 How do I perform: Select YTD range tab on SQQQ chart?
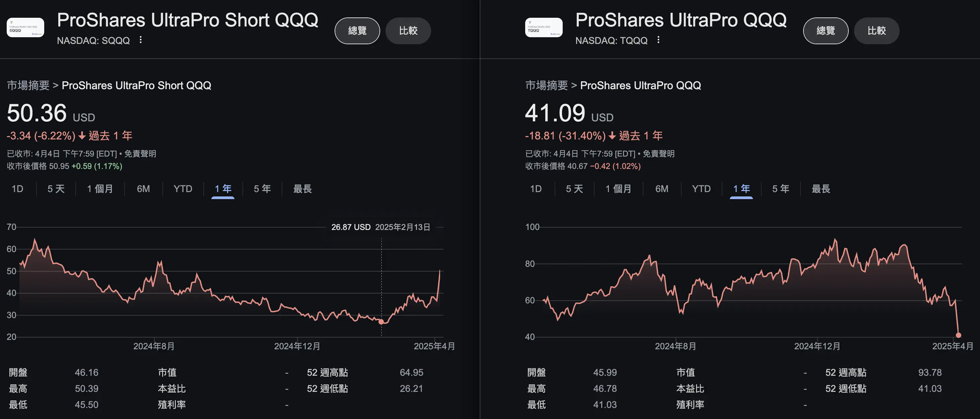[183, 189]
